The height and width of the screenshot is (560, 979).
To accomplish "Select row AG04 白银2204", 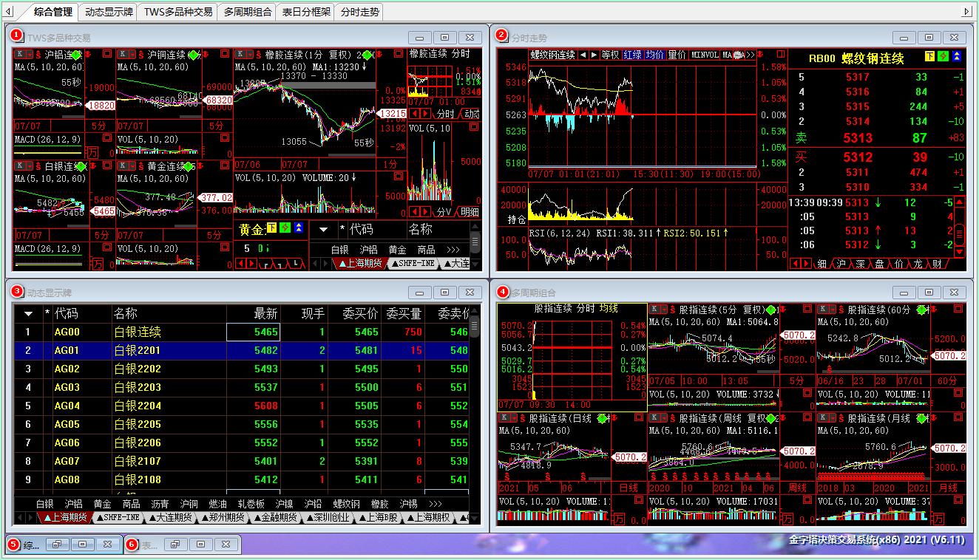I will coord(242,406).
